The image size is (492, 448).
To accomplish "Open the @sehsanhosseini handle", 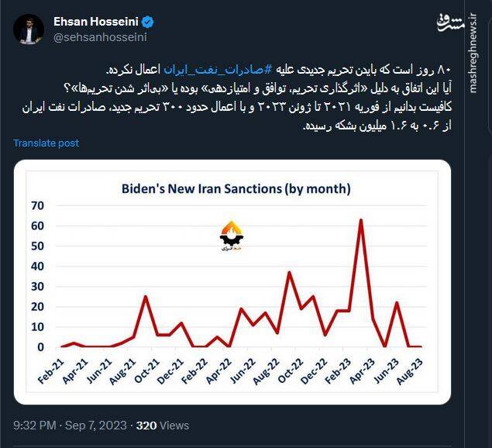I will coord(100,36).
